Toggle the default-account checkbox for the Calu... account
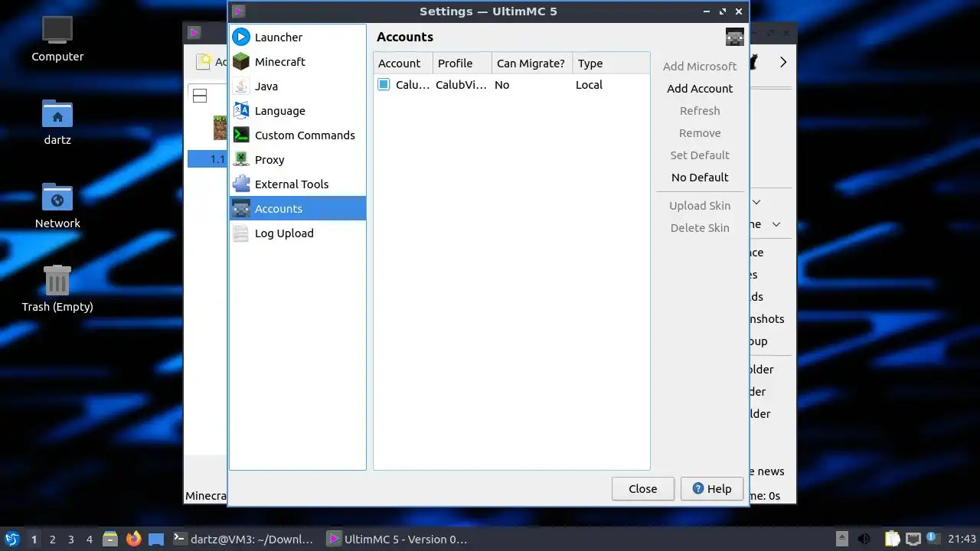The height and width of the screenshot is (551, 980). pyautogui.click(x=384, y=85)
